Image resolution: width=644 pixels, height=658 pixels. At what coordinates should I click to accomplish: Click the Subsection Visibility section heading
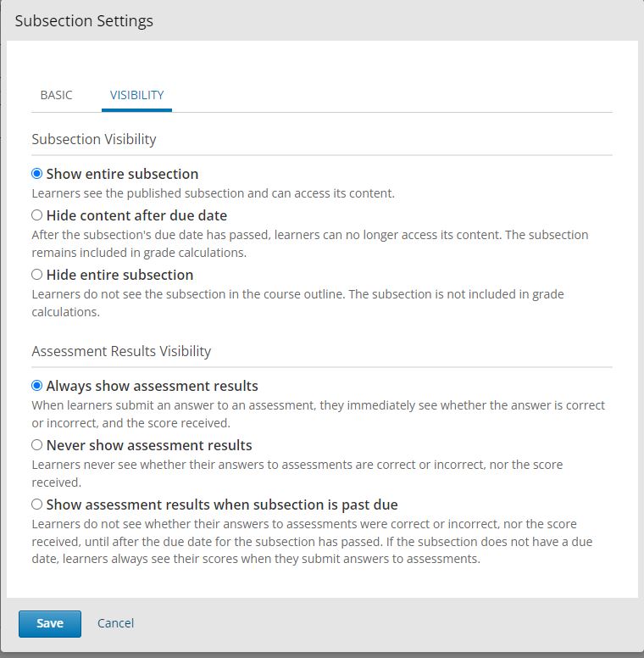tap(94, 139)
